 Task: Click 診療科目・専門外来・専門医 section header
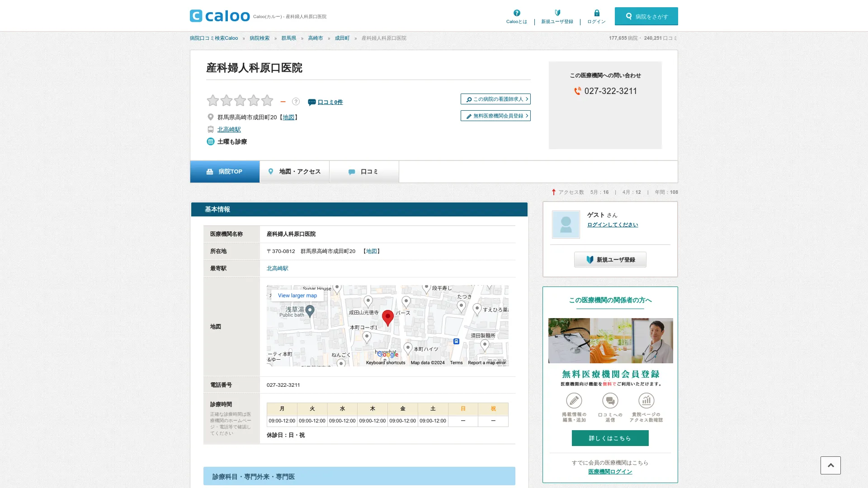click(359, 476)
